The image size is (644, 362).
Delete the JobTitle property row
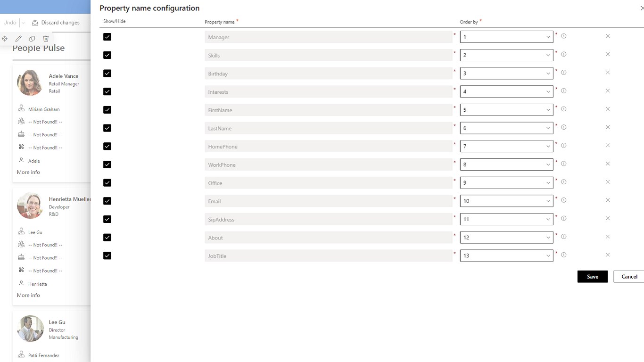click(608, 255)
